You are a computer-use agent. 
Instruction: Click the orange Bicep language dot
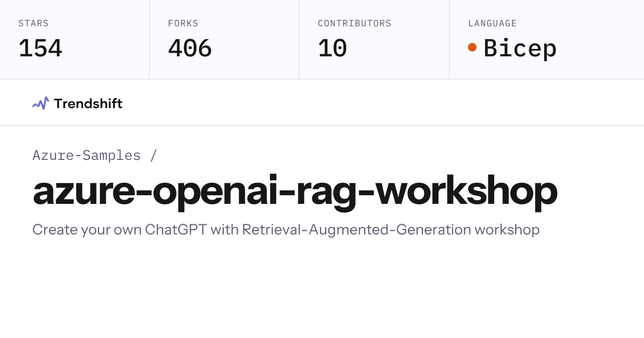[x=472, y=47]
